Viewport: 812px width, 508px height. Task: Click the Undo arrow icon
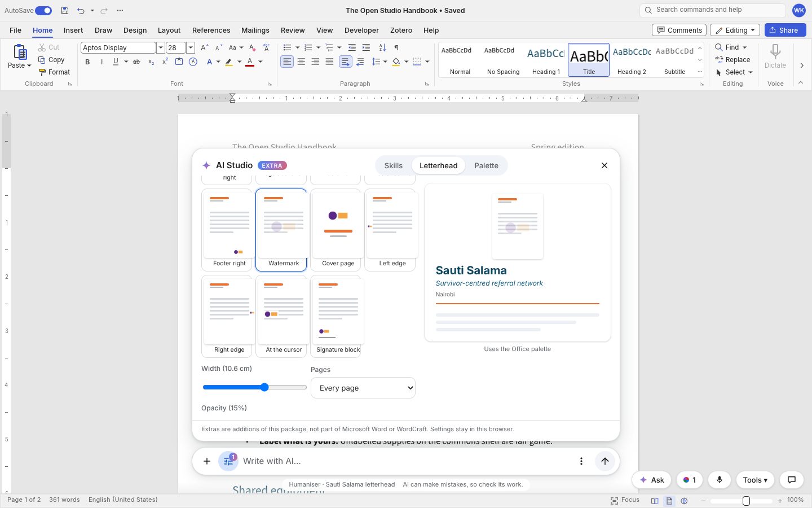(81, 11)
